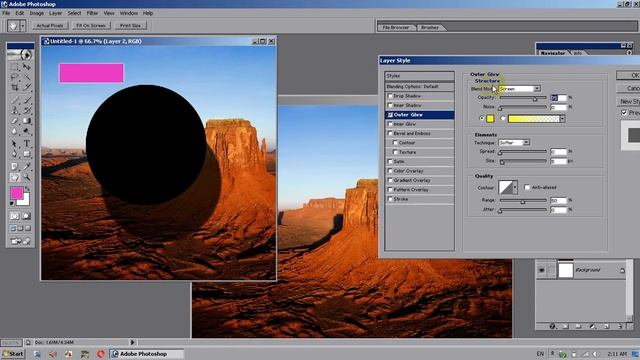Select the Shape tool
The image size is (640, 360).
point(27,154)
